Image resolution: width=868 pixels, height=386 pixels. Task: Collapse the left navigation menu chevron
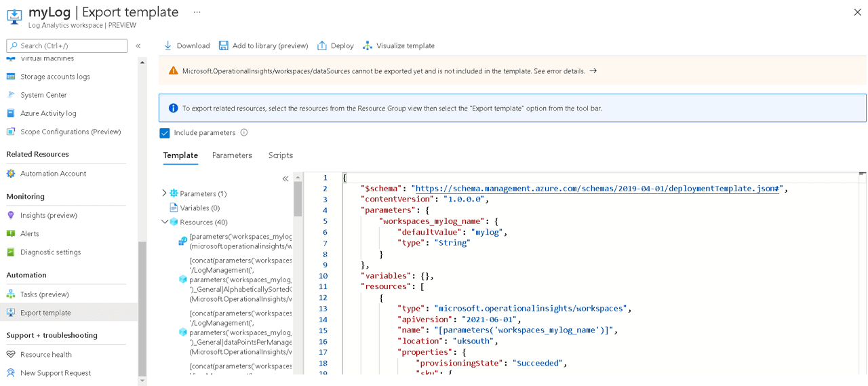138,46
